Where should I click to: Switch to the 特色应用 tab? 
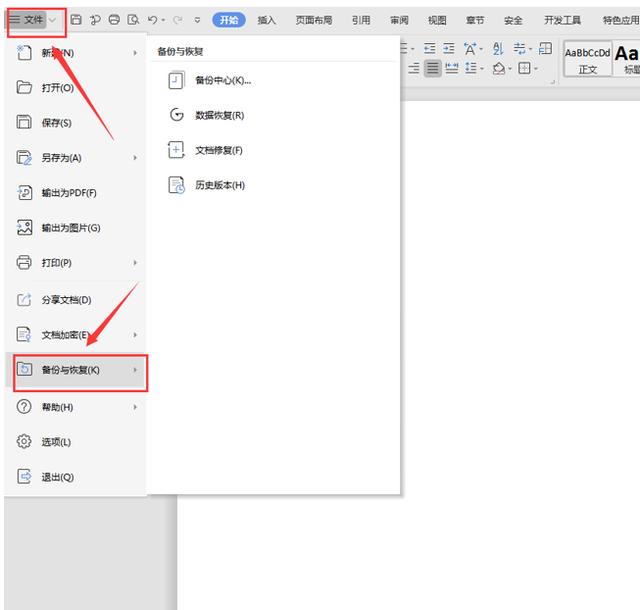pyautogui.click(x=621, y=20)
